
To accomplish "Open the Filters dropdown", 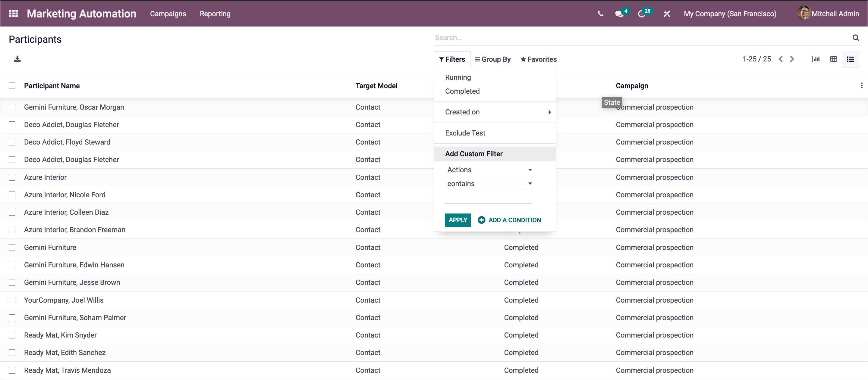I will 452,59.
